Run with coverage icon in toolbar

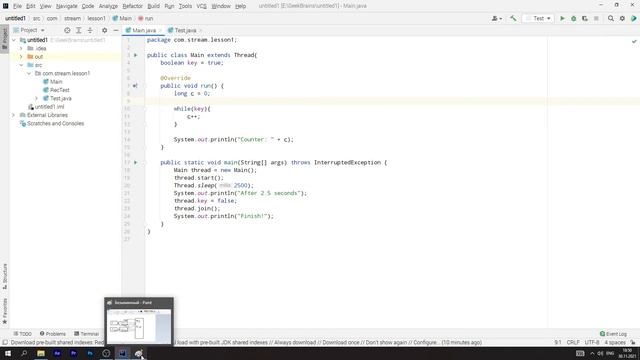tap(585, 18)
